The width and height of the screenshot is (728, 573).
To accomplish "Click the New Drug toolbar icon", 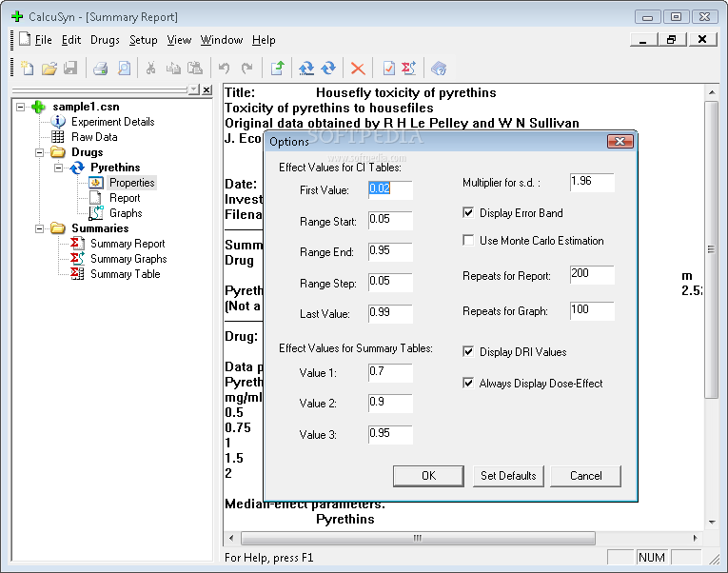I will [x=306, y=69].
